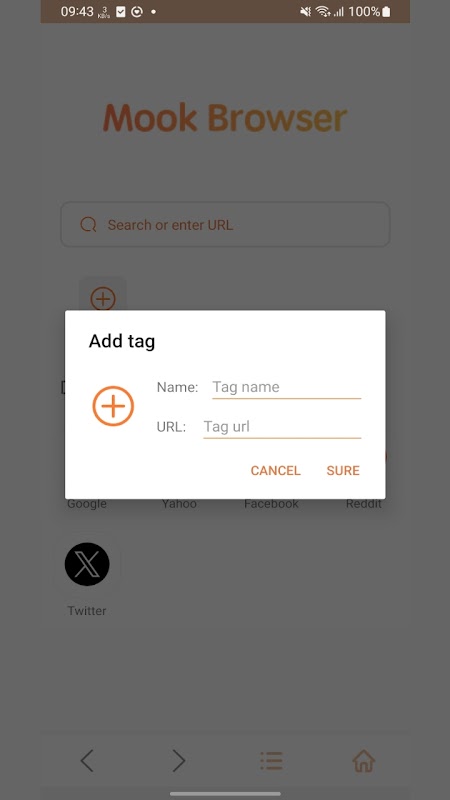Click the Search or enter URL bar
Viewport: 450px width, 800px height.
(x=225, y=224)
